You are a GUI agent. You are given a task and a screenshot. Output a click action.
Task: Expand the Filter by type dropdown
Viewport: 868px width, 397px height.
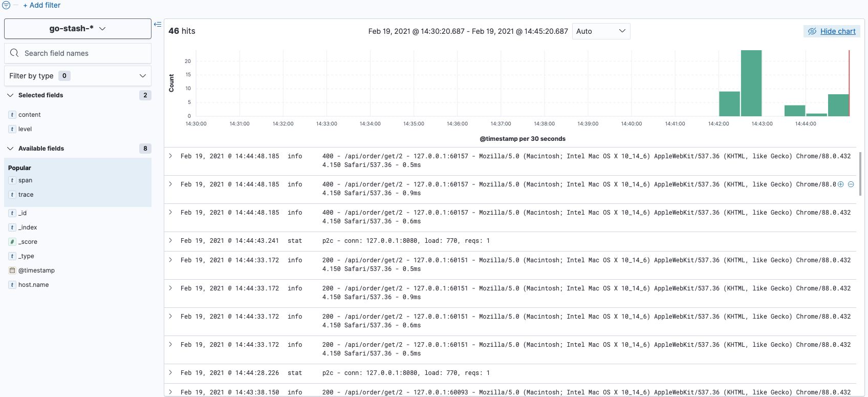(x=78, y=76)
